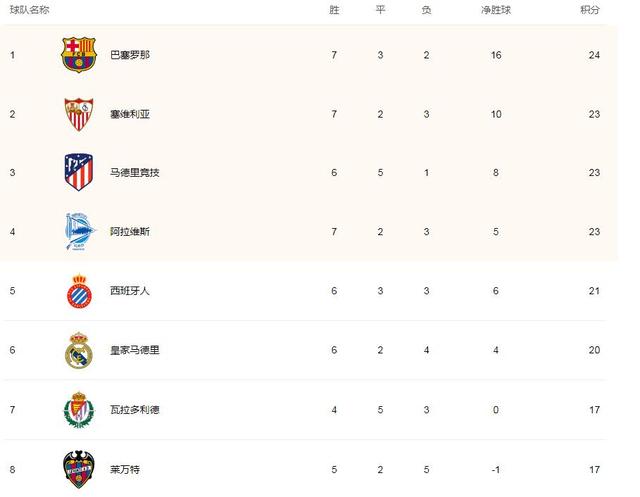This screenshot has width=640, height=497.
Task: Open the 塞维利亚 team name
Action: 130,114
